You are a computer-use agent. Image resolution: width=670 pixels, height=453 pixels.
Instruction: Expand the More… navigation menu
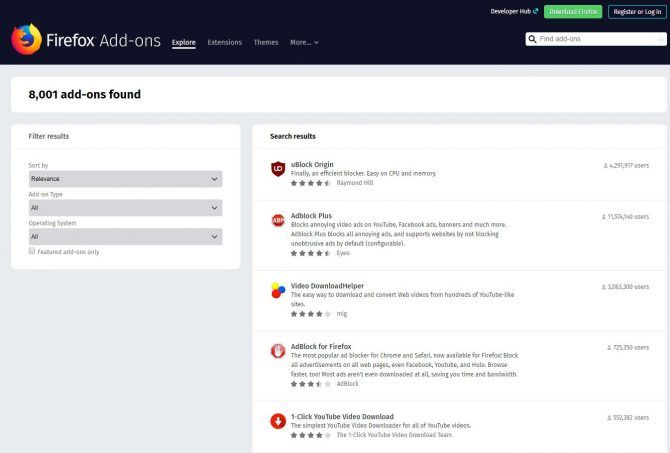tap(304, 43)
